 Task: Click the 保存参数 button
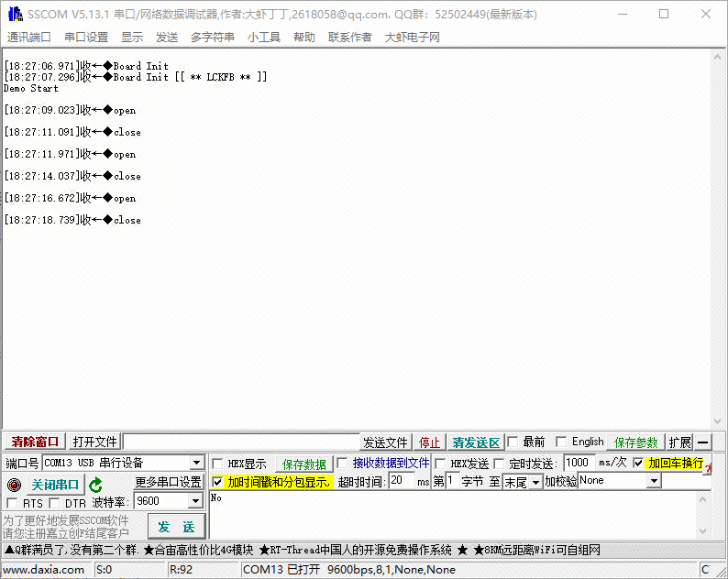pos(635,442)
